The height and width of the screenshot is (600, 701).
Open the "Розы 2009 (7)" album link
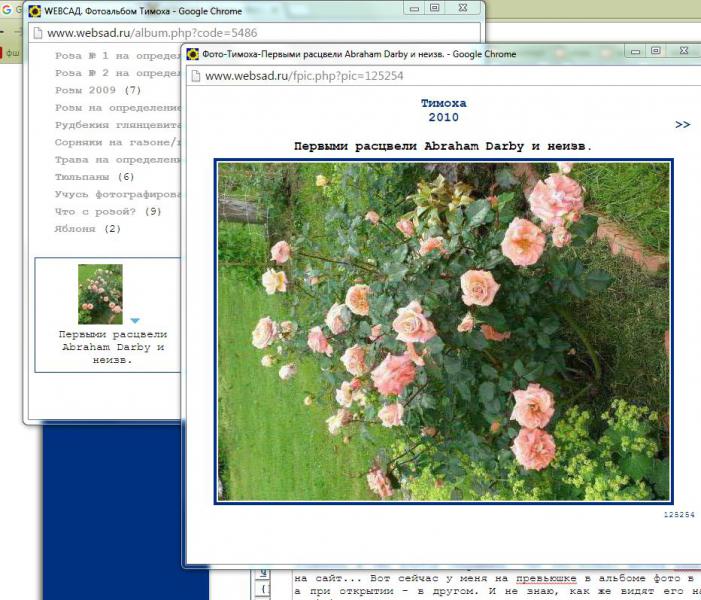pos(98,90)
